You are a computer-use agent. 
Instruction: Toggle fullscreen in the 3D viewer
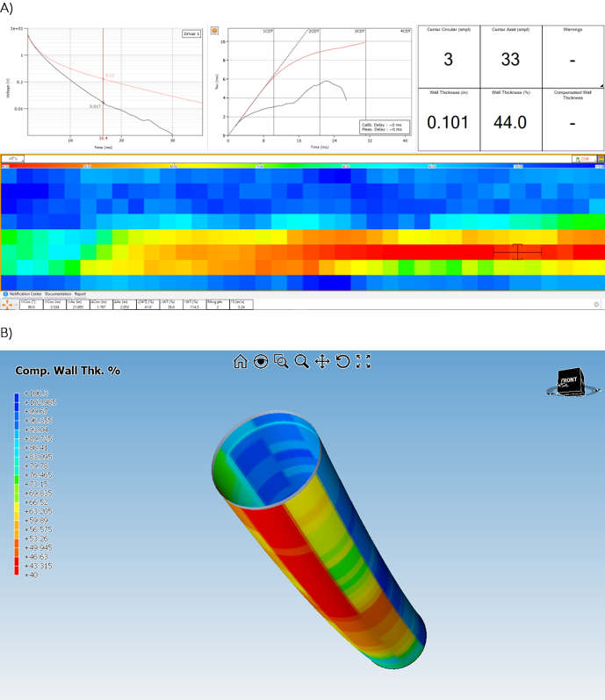point(364,361)
